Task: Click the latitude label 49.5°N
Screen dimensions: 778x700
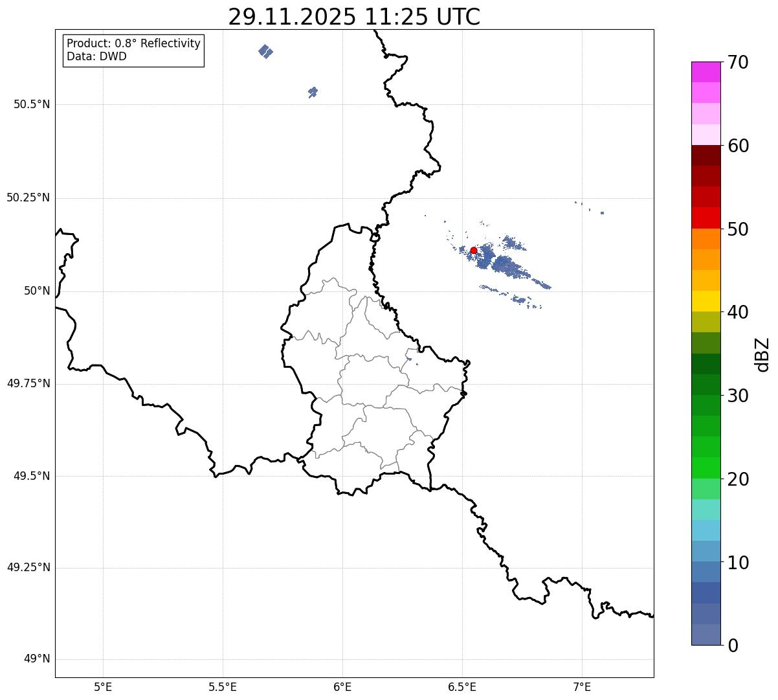Action: (32, 476)
